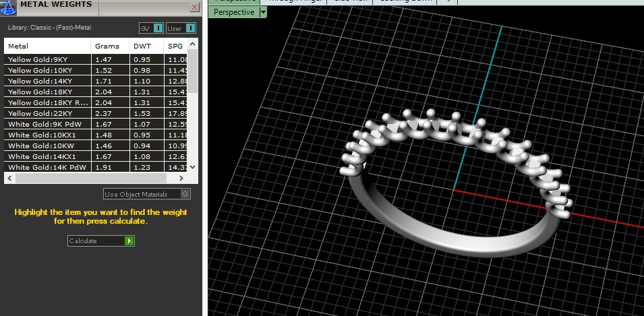Click the Library: Classic - (Fast)-Metal label

(50, 28)
